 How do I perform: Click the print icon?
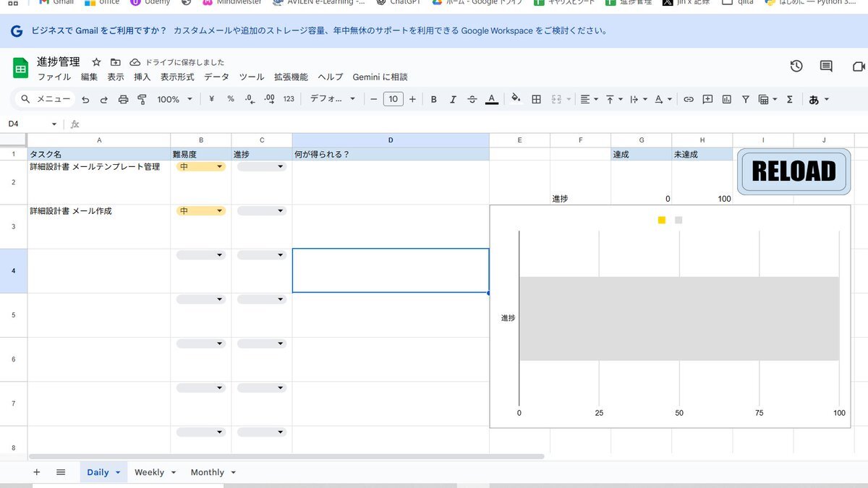(123, 100)
